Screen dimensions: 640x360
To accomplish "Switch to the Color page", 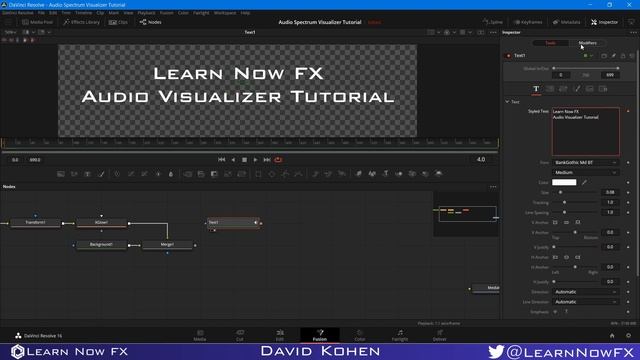I will tap(360, 335).
